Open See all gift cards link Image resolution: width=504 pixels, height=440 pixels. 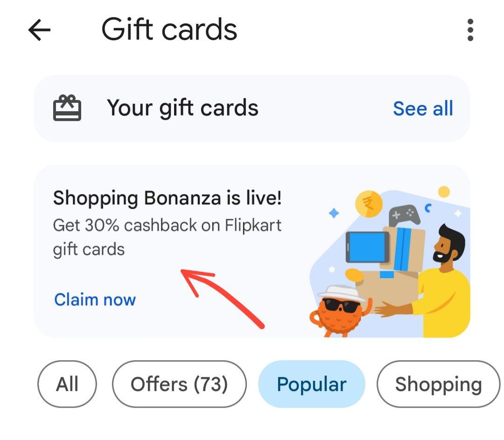click(x=423, y=108)
